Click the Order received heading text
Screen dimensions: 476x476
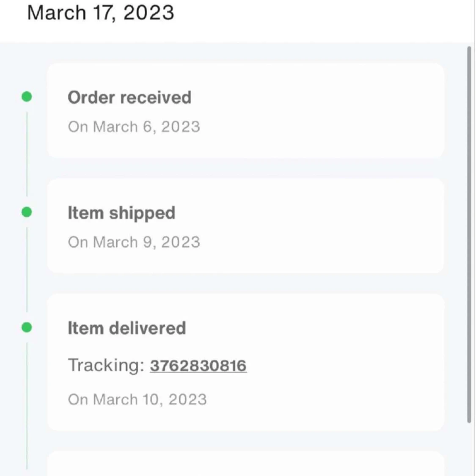pyautogui.click(x=129, y=97)
